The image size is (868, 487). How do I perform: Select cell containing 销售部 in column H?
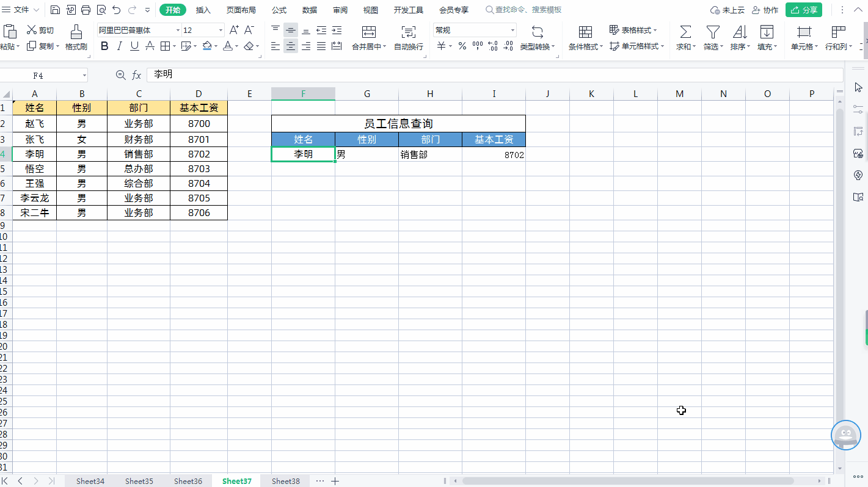430,154
